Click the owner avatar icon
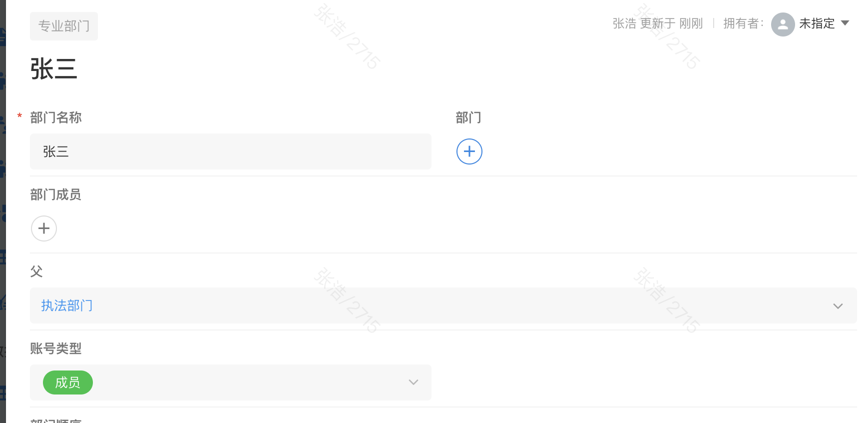868x423 pixels. pyautogui.click(x=783, y=24)
